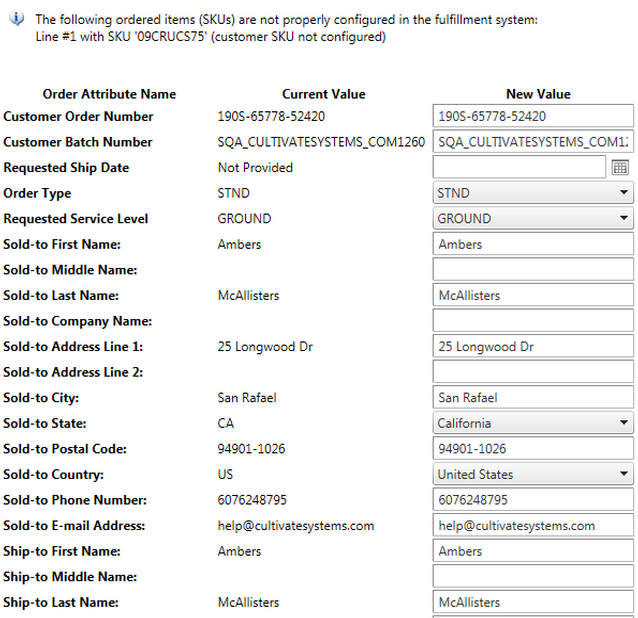Edit the Sold-to Postal Code field

pyautogui.click(x=533, y=449)
